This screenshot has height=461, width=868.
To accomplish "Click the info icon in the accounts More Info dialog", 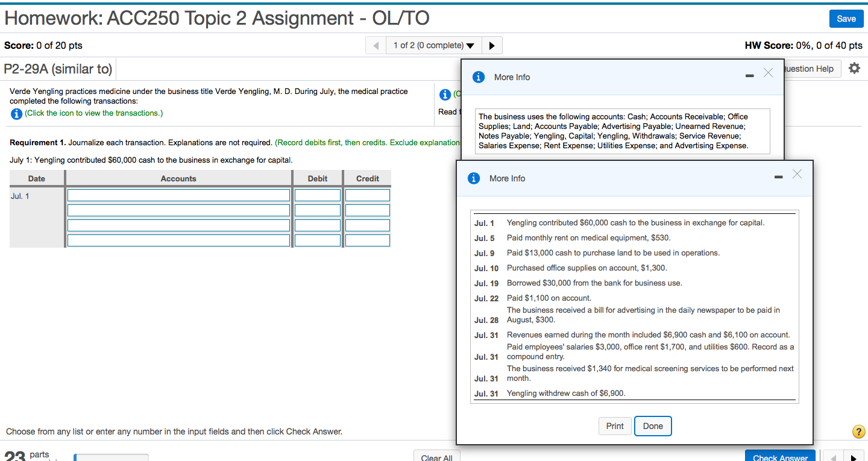I will coord(478,77).
